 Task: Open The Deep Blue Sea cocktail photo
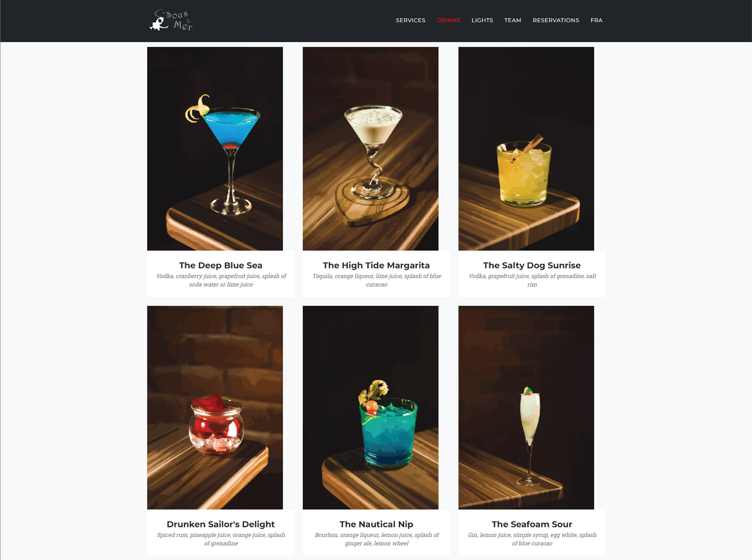(x=215, y=149)
